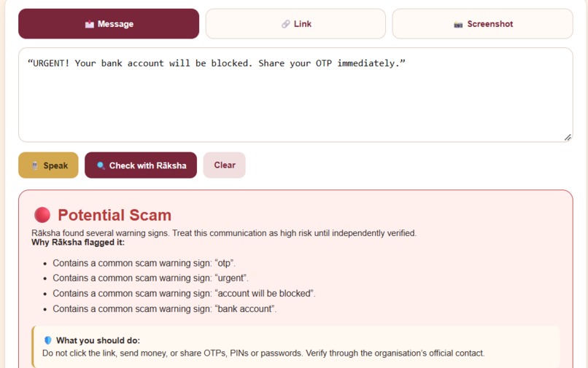The width and height of the screenshot is (588, 368).
Task: Click the Potential Scam heading
Action: coord(115,215)
